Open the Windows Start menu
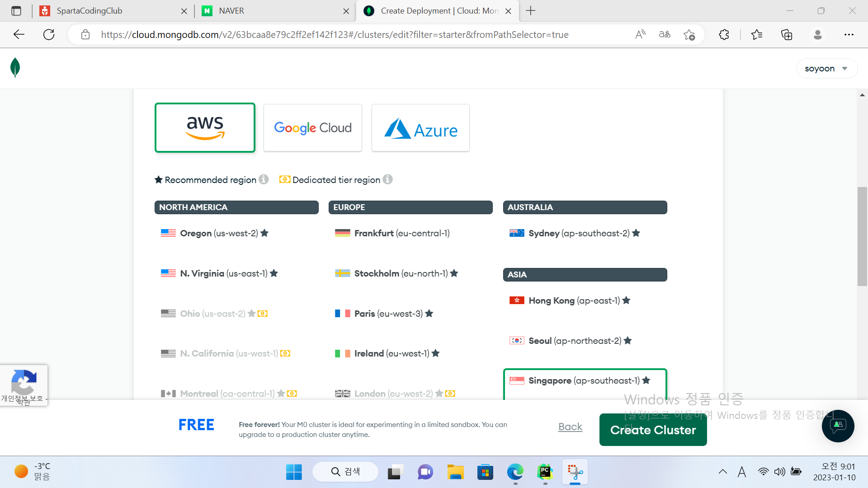The height and width of the screenshot is (488, 868). pos(294,472)
